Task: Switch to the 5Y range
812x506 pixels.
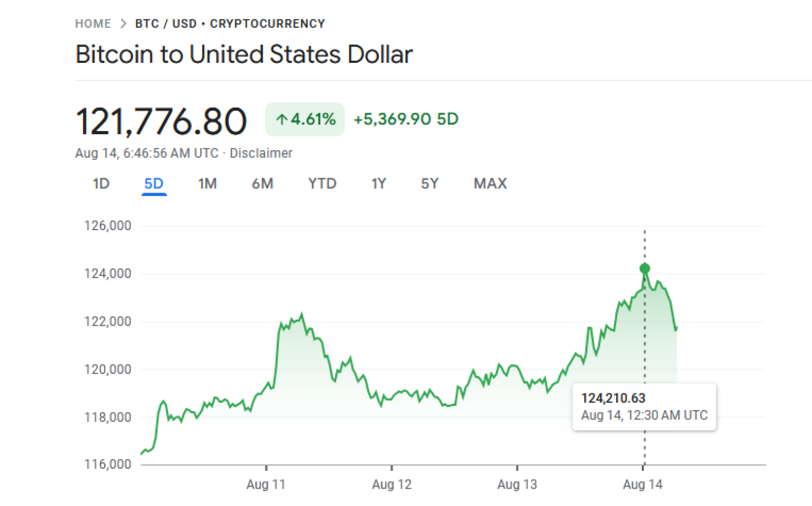Action: 430,184
